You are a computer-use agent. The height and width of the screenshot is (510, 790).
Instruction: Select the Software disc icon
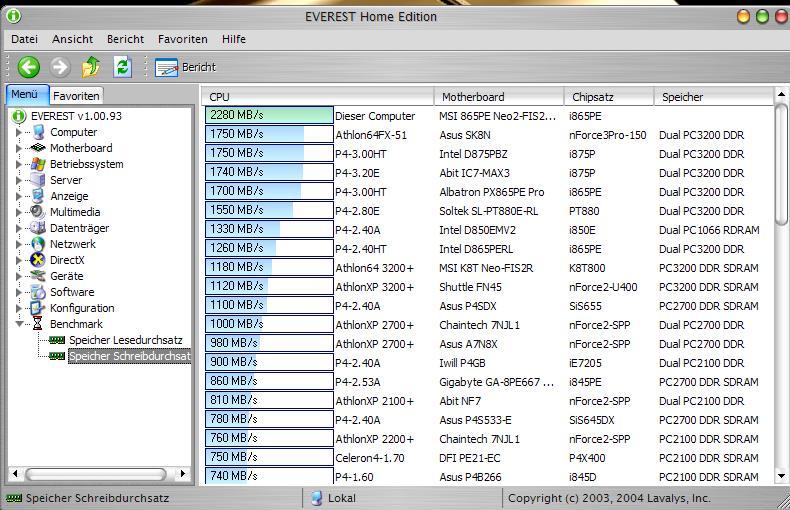38,292
